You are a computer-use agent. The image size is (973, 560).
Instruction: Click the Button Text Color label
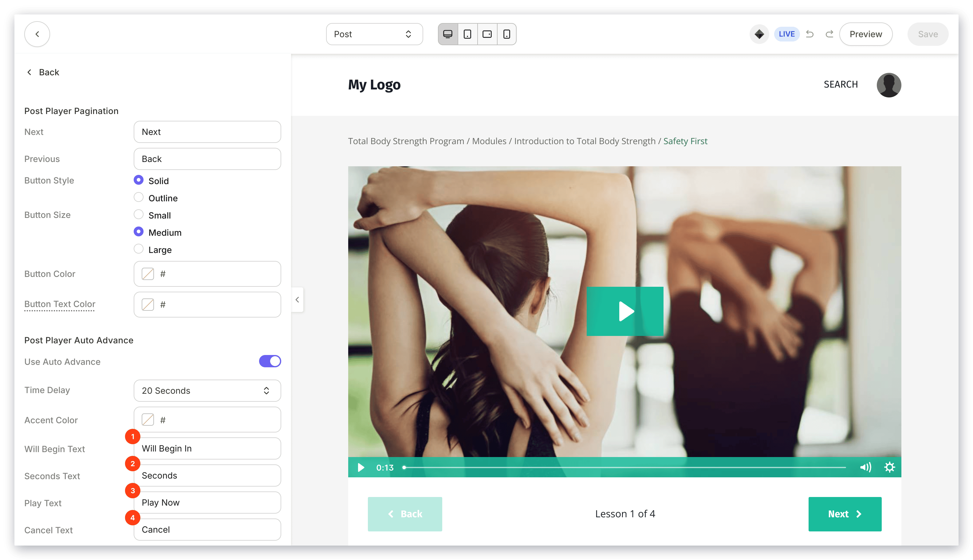tap(60, 304)
